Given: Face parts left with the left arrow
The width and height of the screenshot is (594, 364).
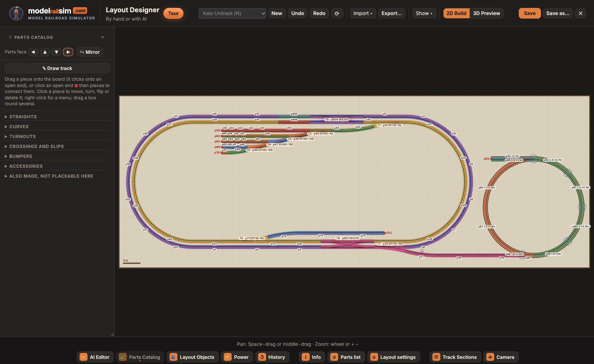Looking at the screenshot, I should coord(33,52).
